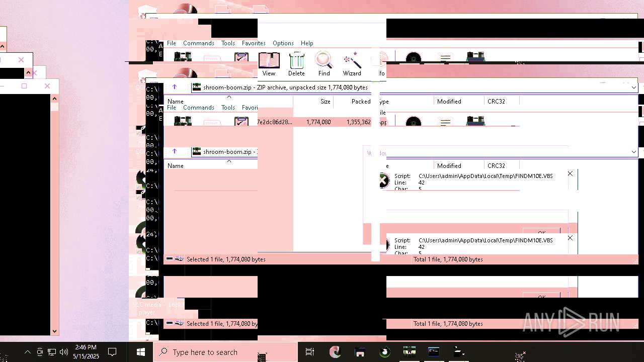
Task: Open the notification center icon
Action: (x=113, y=352)
